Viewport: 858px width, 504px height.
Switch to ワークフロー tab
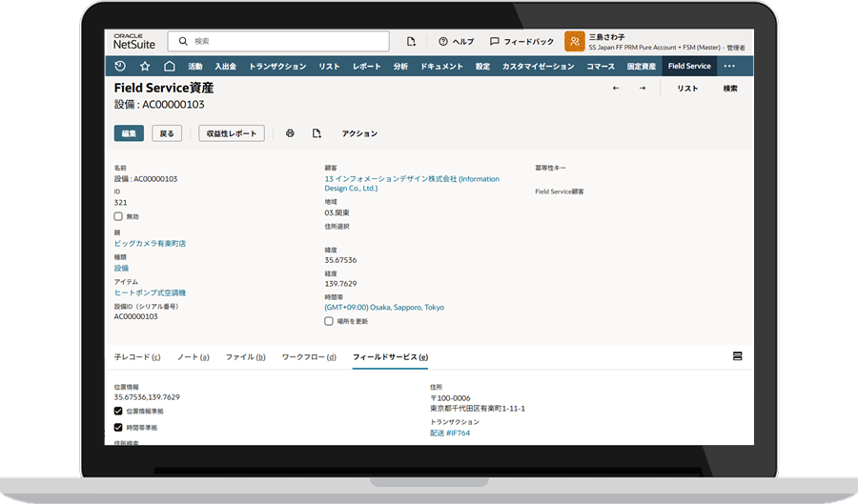(x=309, y=357)
